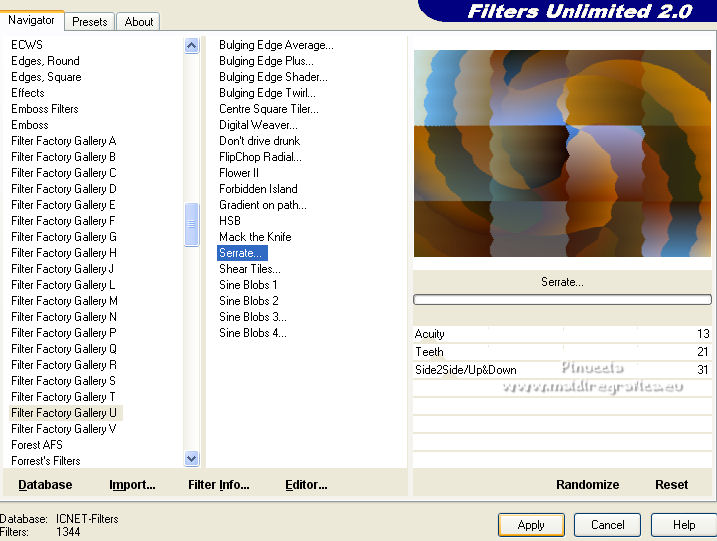The height and width of the screenshot is (541, 717).
Task: Click the Apply button
Action: click(531, 525)
